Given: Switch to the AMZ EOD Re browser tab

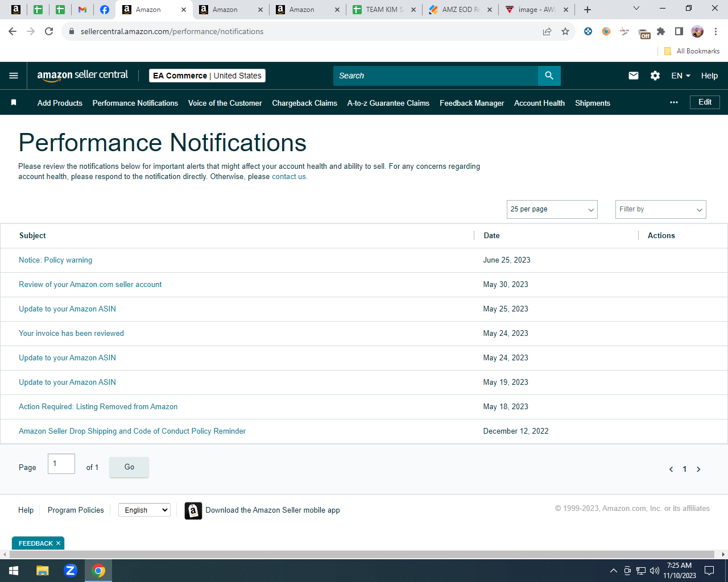Looking at the screenshot, I should coord(460,10).
